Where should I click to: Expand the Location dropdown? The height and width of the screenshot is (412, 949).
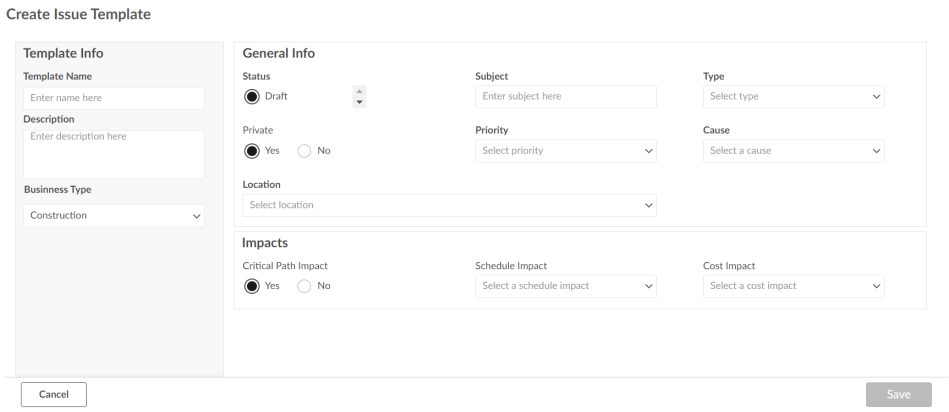click(x=450, y=205)
